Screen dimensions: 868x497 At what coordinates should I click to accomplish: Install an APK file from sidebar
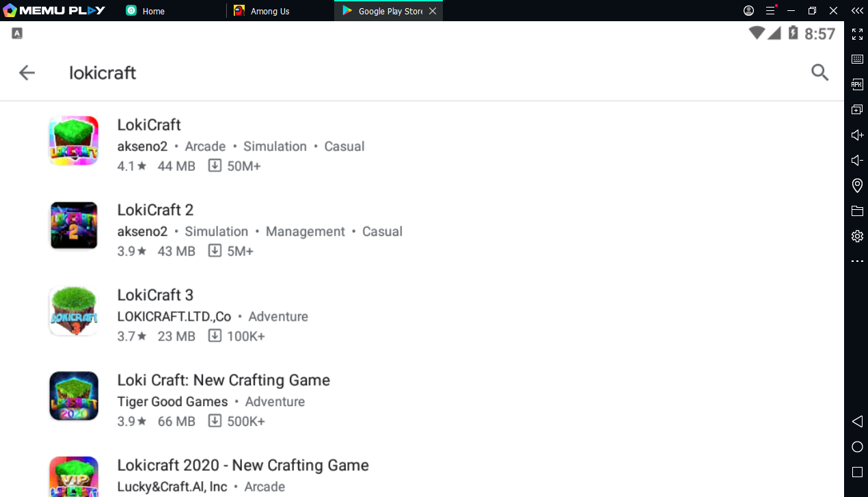(857, 84)
